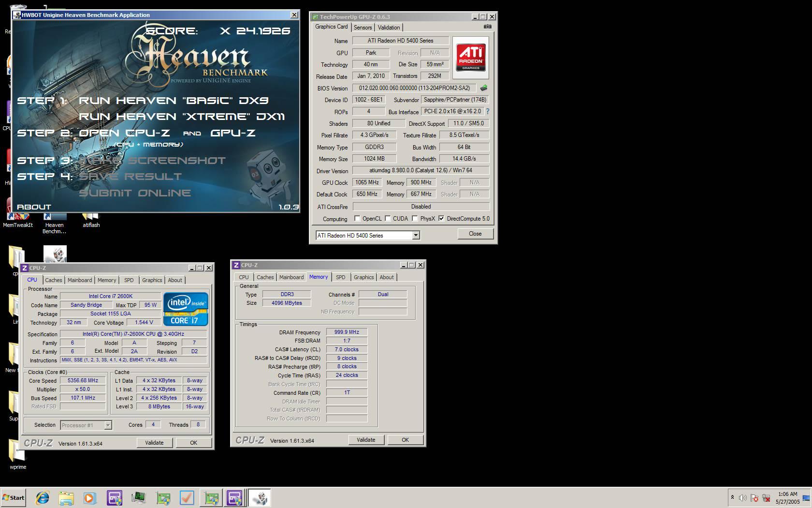Click the DRAM Frequency 999.9 MHz value
This screenshot has height=508, width=812.
(347, 332)
